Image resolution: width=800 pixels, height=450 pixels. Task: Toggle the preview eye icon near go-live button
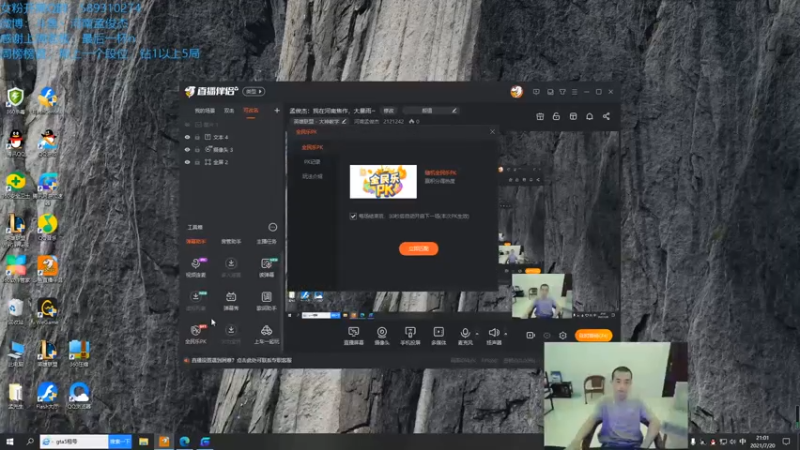coord(547,335)
